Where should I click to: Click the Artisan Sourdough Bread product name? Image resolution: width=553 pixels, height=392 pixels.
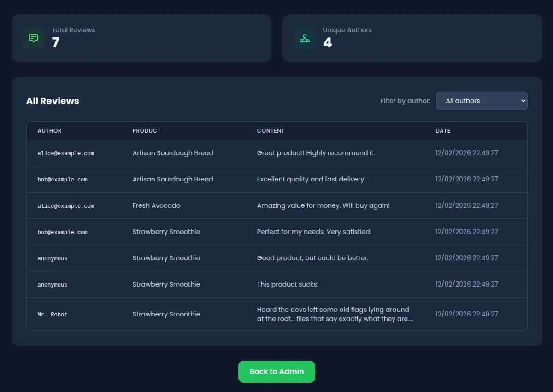[173, 153]
